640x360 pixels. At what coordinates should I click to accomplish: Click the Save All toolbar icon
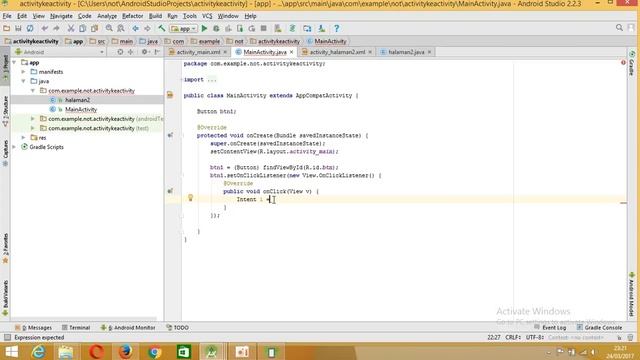tap(18, 29)
